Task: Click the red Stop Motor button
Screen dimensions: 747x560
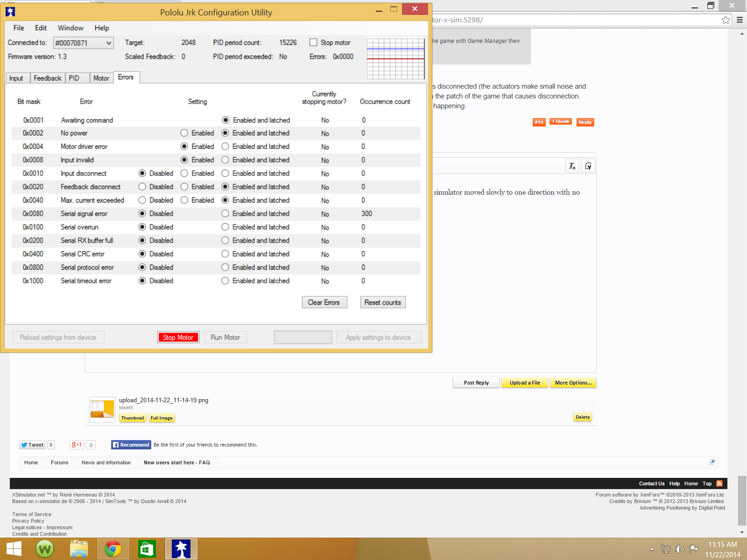Action: (x=178, y=337)
